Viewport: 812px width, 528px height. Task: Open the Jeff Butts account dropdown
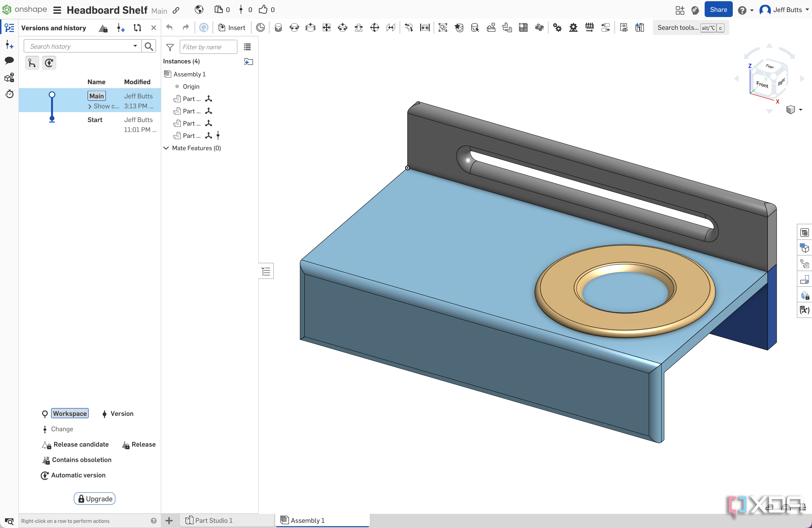(784, 10)
